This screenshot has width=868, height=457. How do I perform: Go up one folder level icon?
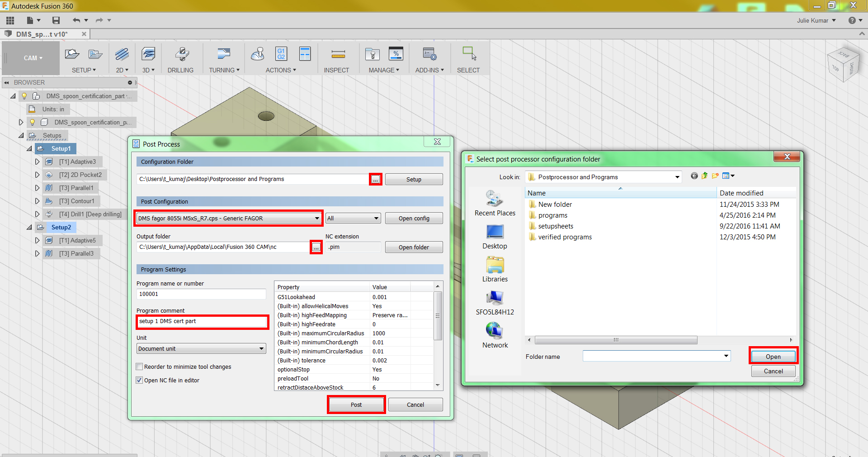[x=704, y=176]
